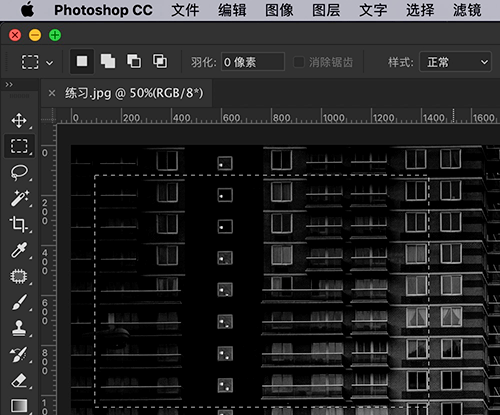Select the Eyedropper tool
Image resolution: width=500 pixels, height=415 pixels.
click(19, 250)
